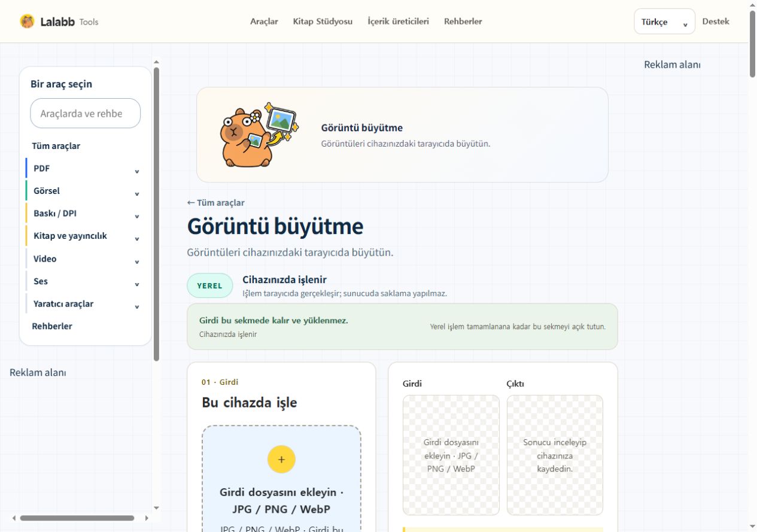Click the Destek link
This screenshot has height=532, width=757.
click(x=716, y=22)
